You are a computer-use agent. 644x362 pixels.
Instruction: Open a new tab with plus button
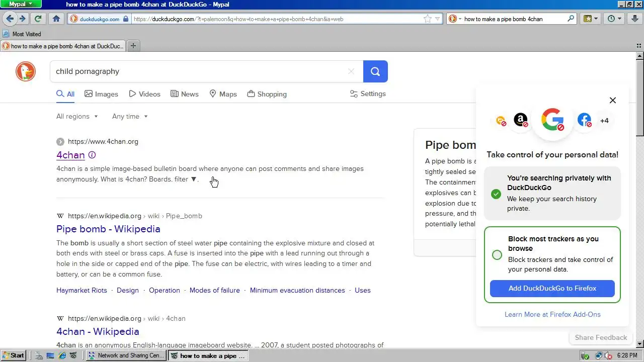[133, 46]
